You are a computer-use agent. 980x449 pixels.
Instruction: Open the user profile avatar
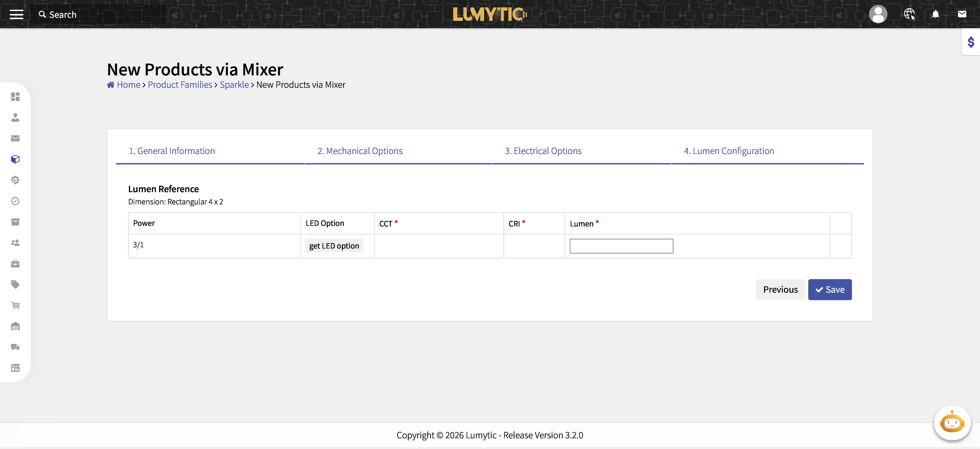tap(878, 14)
